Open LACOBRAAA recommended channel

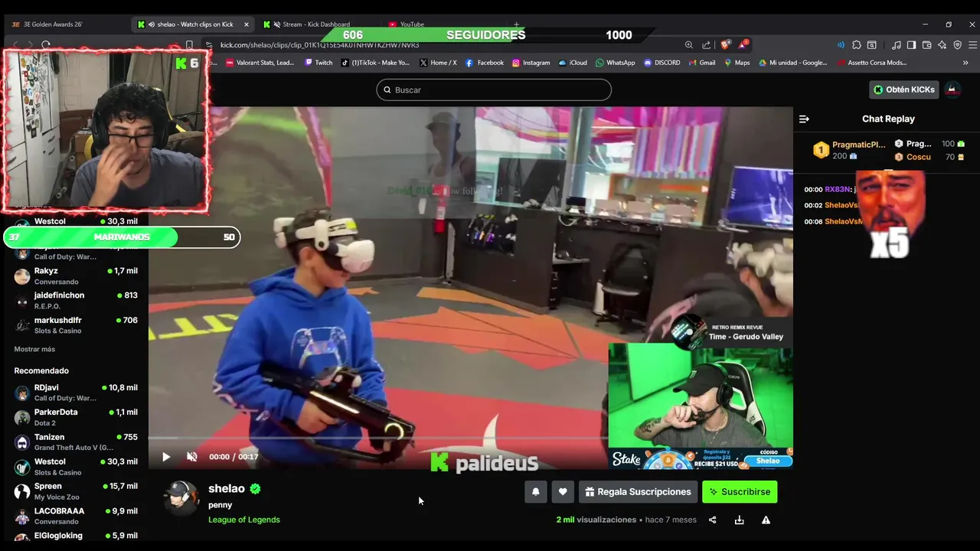(76, 516)
